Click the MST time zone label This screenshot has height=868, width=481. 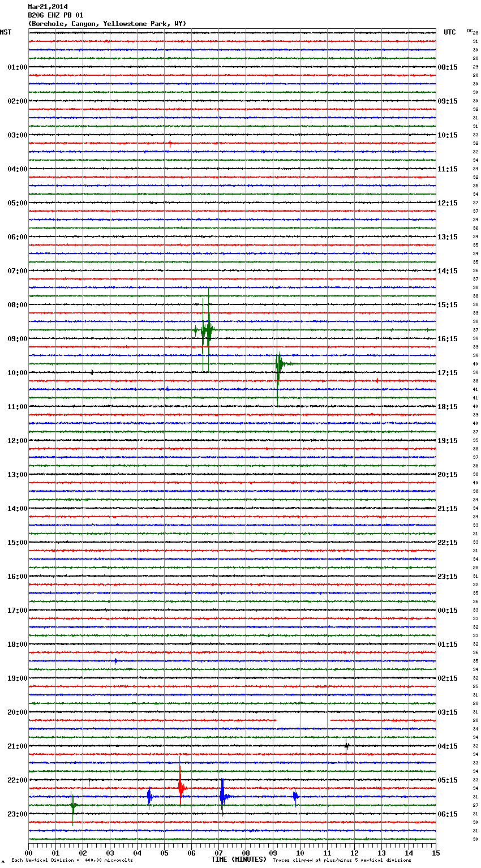click(6, 32)
